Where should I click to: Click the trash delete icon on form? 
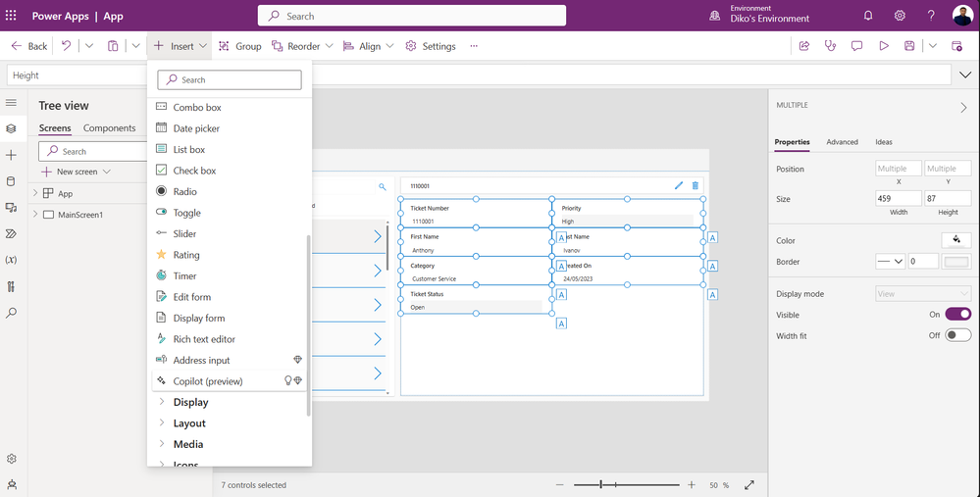click(x=695, y=185)
